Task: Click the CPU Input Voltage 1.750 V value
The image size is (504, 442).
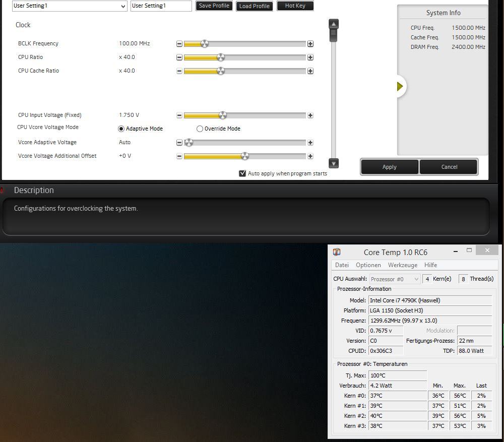Action: point(129,115)
